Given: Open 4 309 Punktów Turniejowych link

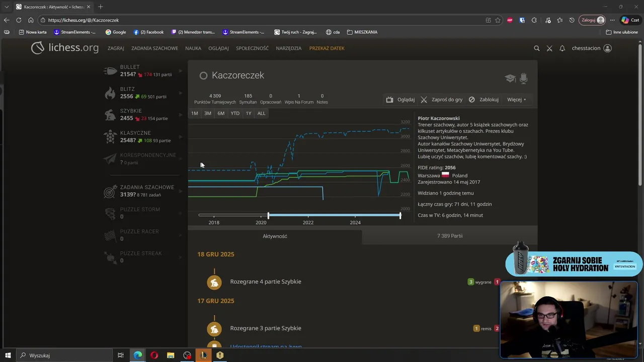Looking at the screenshot, I should pyautogui.click(x=215, y=99).
